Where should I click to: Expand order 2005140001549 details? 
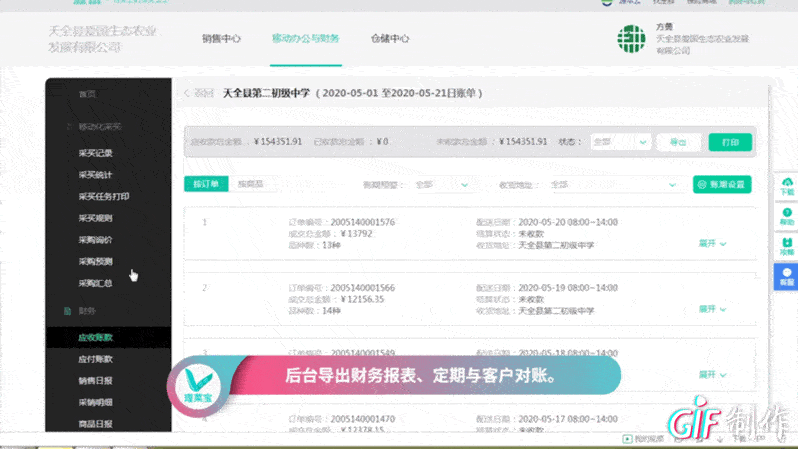[x=712, y=375]
